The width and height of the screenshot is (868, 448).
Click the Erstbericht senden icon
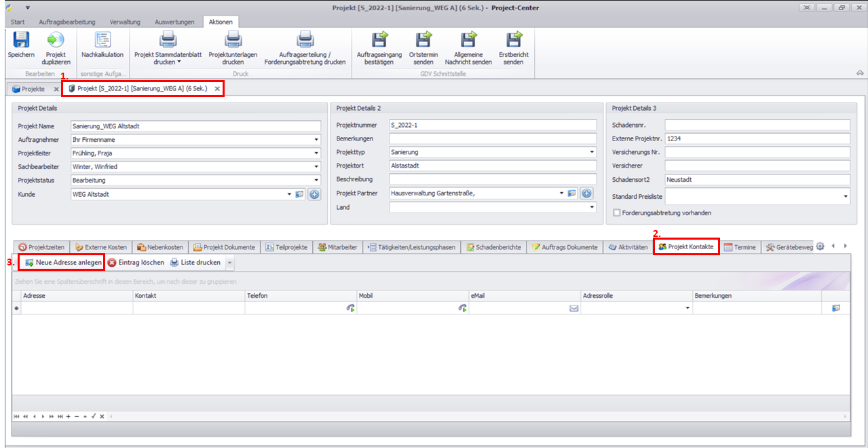(x=513, y=41)
